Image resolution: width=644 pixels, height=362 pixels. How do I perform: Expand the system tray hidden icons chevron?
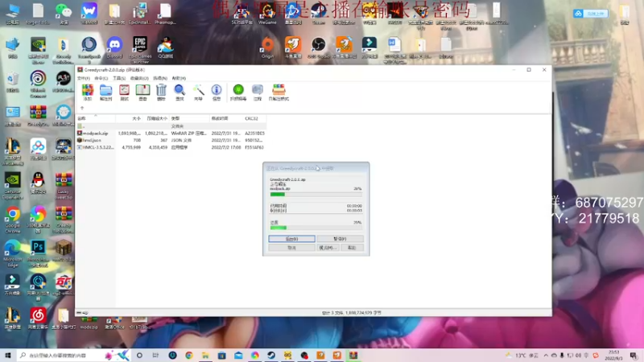point(546,356)
